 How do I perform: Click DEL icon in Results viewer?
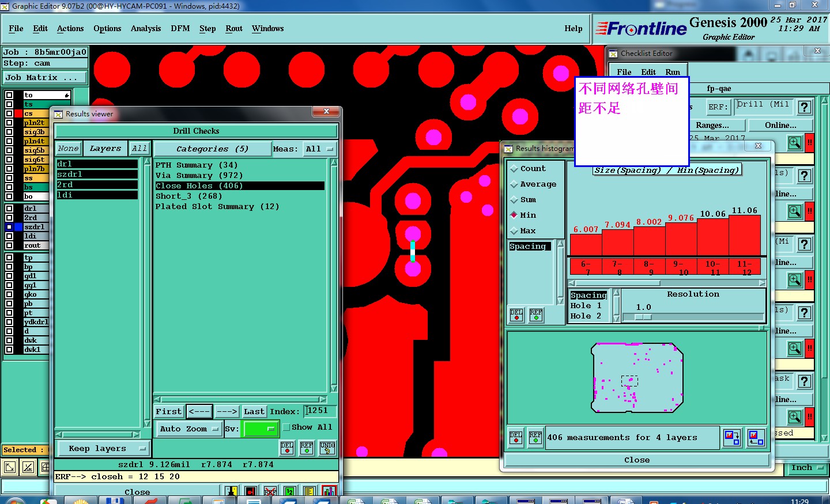click(287, 448)
